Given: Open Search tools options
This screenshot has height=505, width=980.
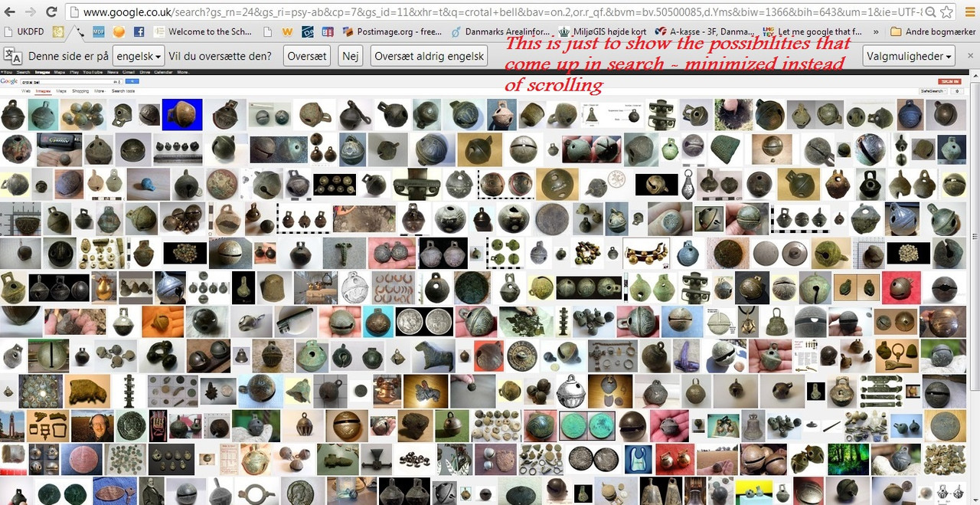Looking at the screenshot, I should [x=123, y=91].
